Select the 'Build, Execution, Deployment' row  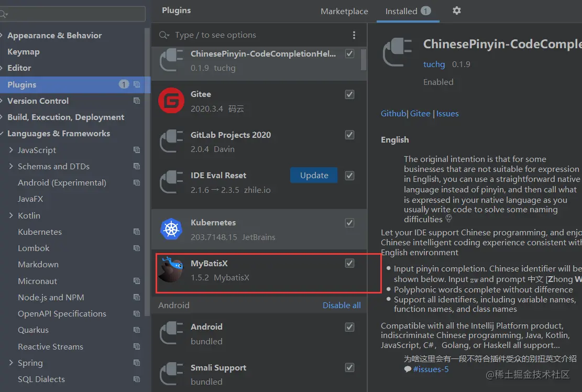coord(72,117)
